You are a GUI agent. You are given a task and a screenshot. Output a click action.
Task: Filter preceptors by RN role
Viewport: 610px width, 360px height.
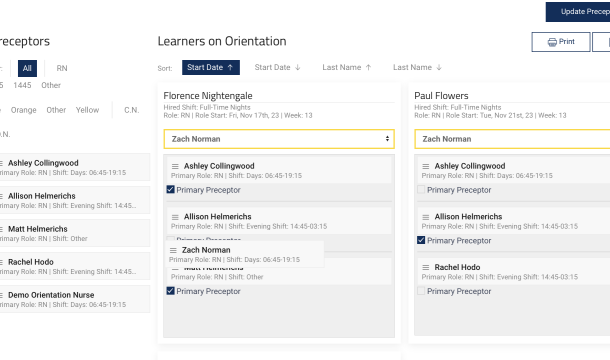click(x=62, y=68)
